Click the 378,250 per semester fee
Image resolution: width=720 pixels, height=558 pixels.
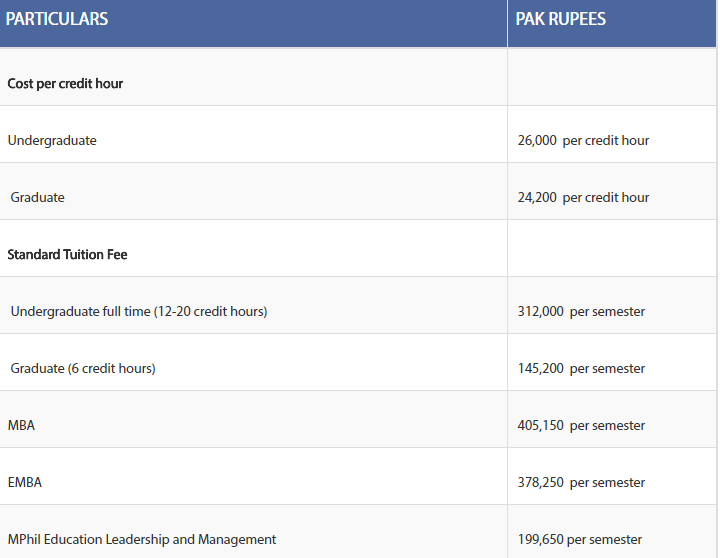tap(581, 482)
